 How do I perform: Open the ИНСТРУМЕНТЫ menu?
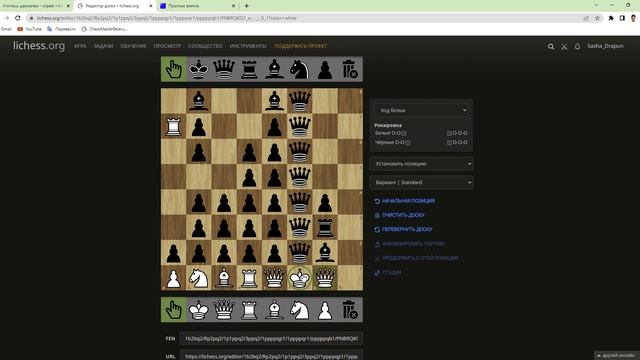248,46
